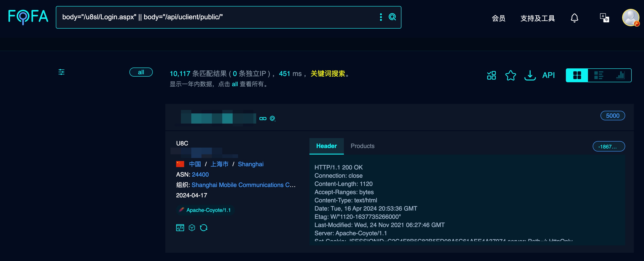Image resolution: width=644 pixels, height=261 pixels.
Task: Open the 关键词搜索 keyword search link
Action: (x=328, y=74)
